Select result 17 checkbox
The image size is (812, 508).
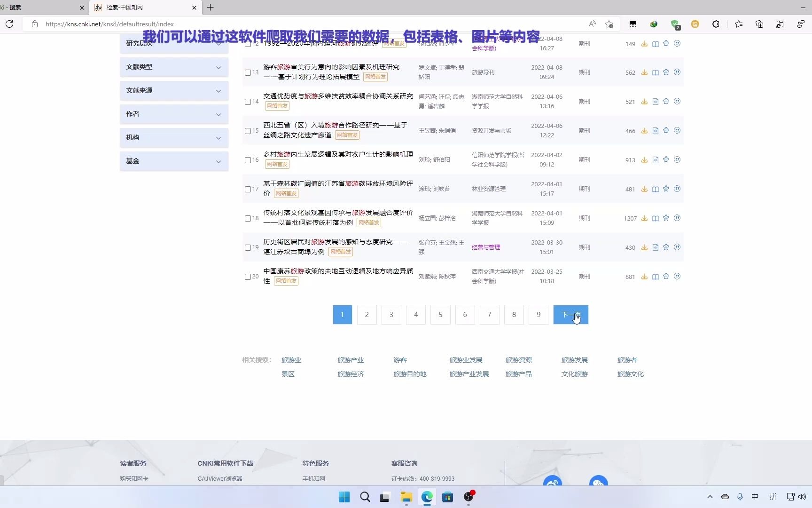coord(248,189)
